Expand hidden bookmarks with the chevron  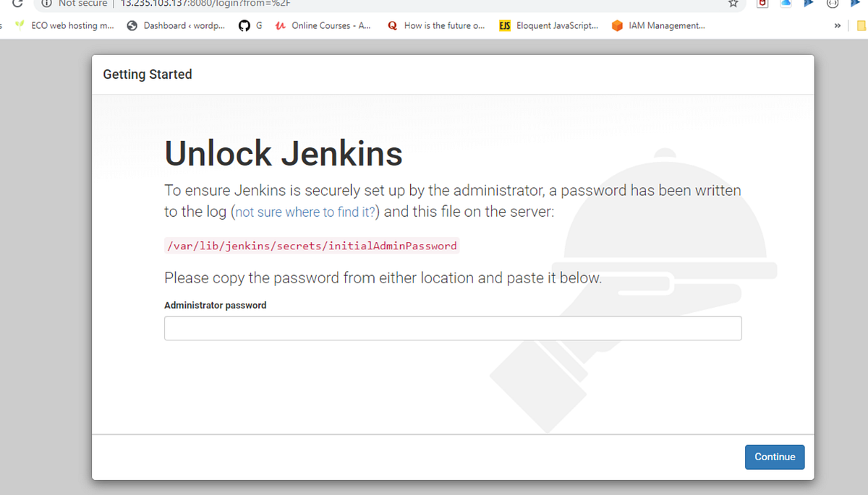[x=838, y=25]
